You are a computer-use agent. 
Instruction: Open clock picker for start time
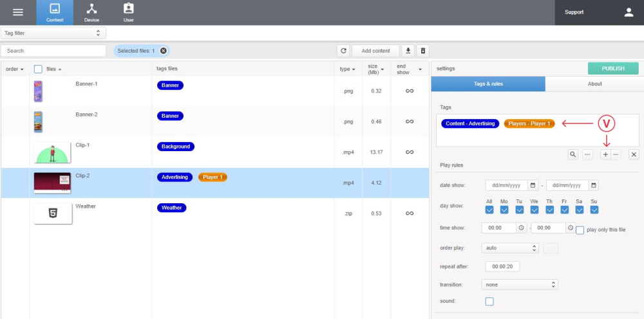tap(521, 228)
